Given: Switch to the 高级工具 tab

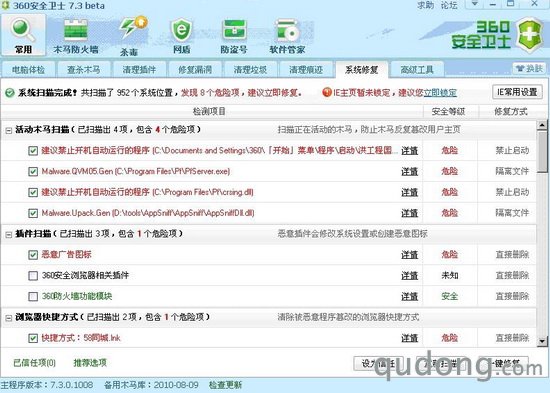Looking at the screenshot, I should point(417,69).
